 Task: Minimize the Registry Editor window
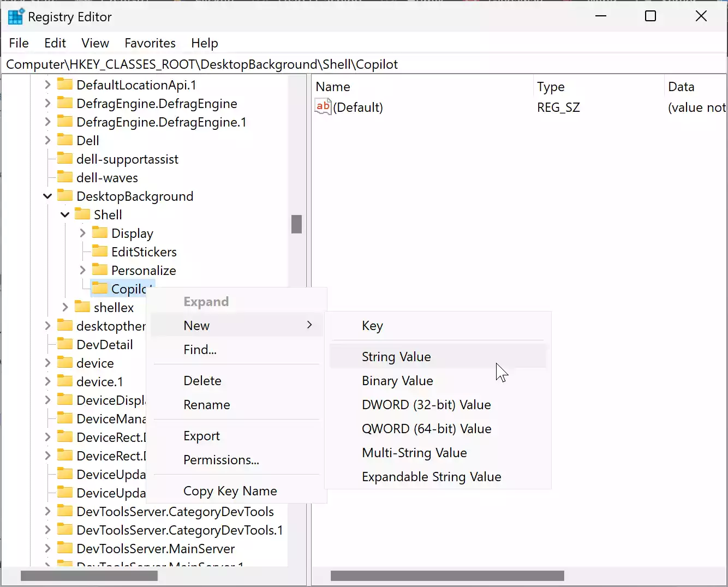601,16
